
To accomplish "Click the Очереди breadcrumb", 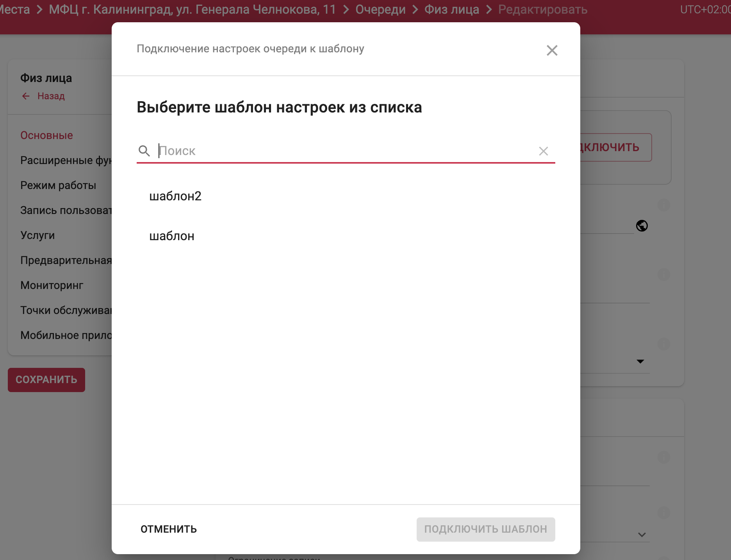I will [x=380, y=9].
